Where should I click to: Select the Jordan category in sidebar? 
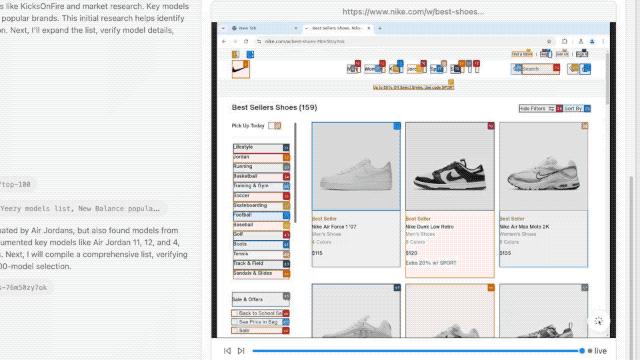[x=261, y=157]
